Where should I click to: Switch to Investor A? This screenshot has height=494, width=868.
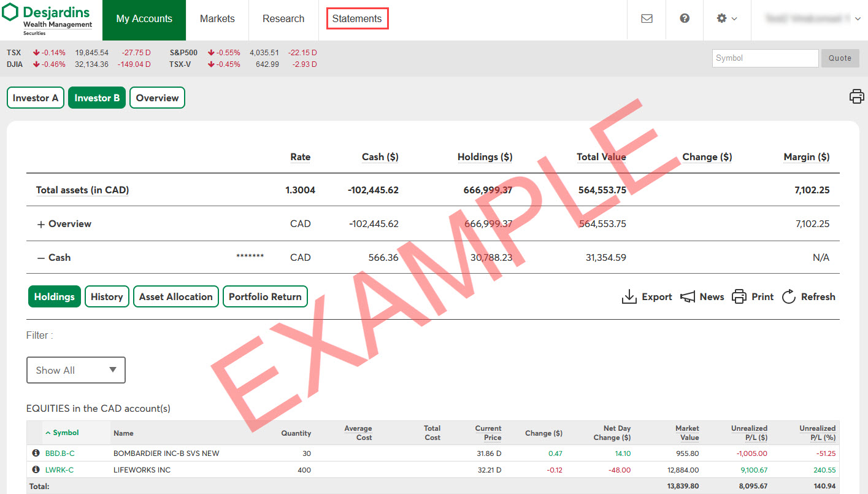tap(36, 98)
